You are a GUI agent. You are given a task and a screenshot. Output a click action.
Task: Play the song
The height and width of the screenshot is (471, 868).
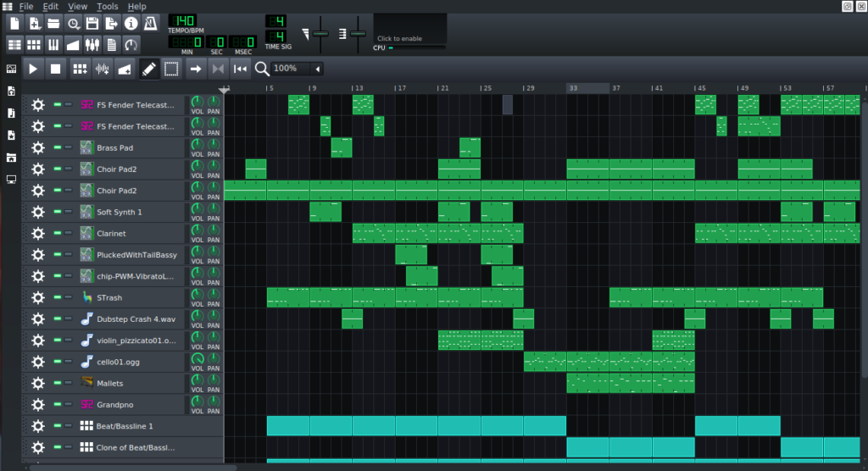[x=33, y=69]
